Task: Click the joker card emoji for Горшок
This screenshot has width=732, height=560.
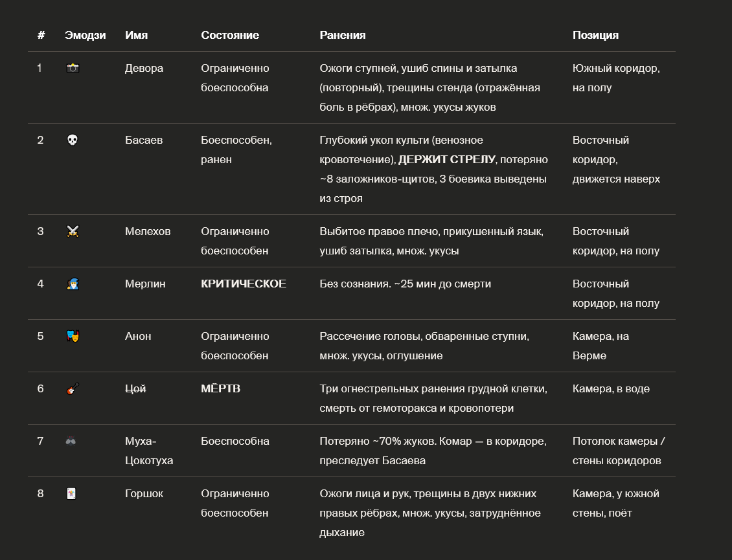Action: (71, 493)
